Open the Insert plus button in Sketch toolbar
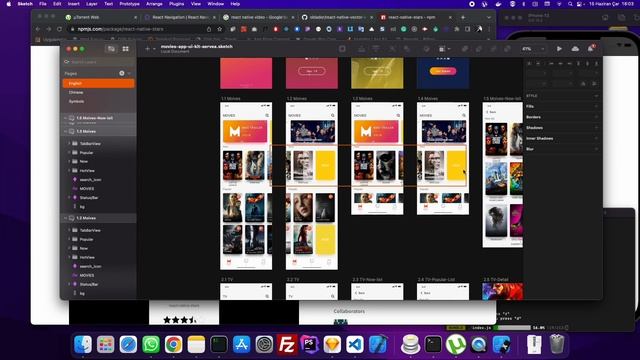 pyautogui.click(x=147, y=49)
